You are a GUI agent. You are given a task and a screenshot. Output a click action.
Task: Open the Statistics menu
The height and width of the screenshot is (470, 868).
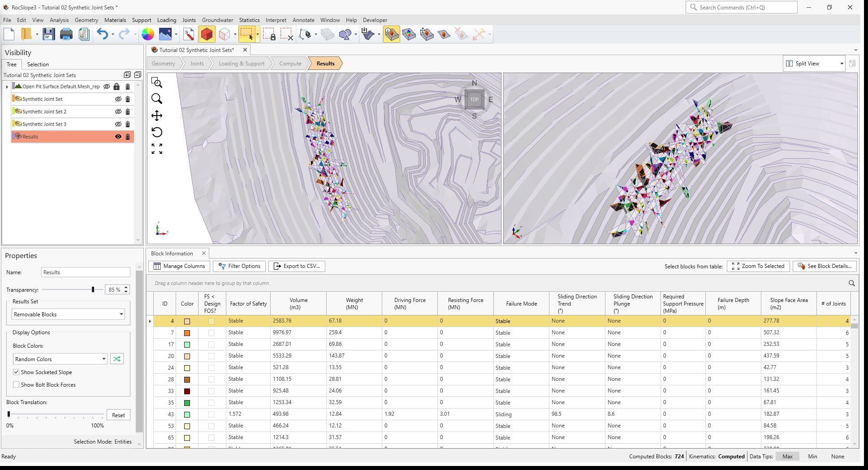(249, 20)
